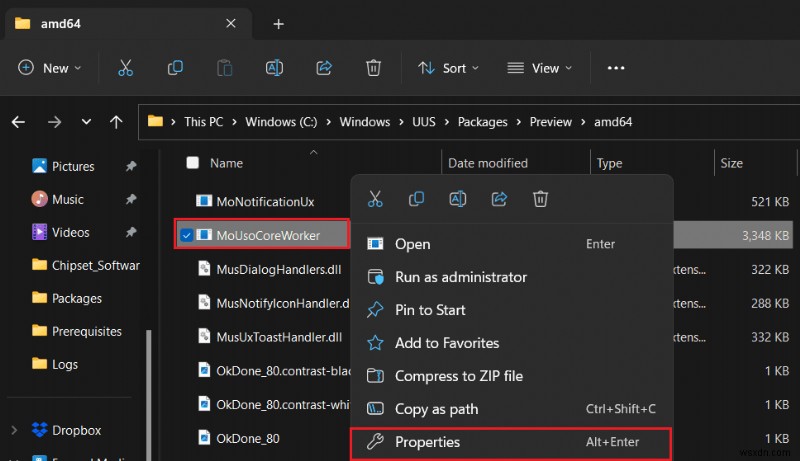Choose Open from the context menu

pos(511,244)
